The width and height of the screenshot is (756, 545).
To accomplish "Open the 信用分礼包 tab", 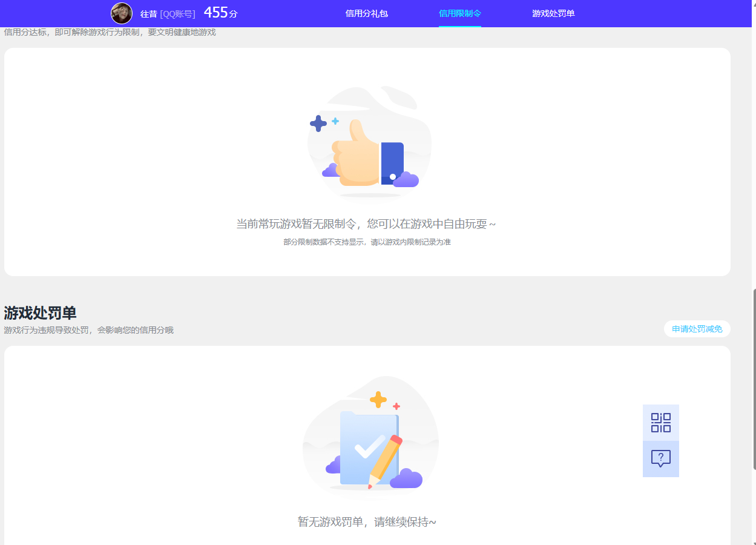I will pos(366,13).
